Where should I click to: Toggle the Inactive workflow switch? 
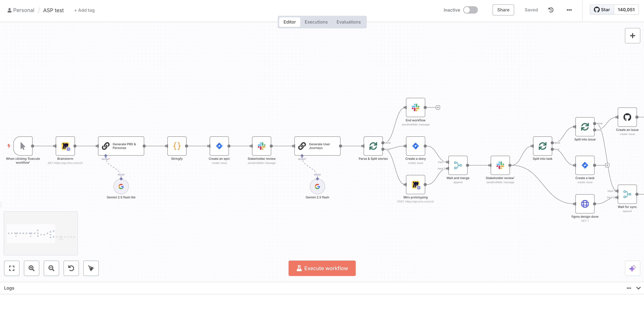pos(470,10)
